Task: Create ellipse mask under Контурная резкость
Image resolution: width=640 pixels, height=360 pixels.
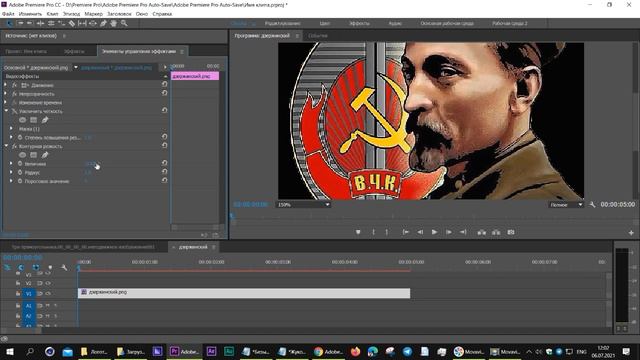Action: coord(22,155)
